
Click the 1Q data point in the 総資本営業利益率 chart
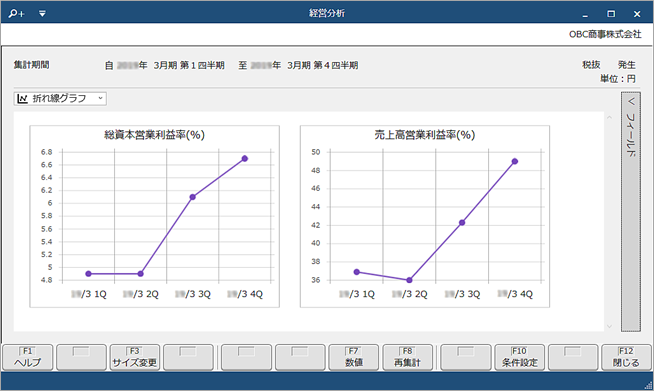88,274
